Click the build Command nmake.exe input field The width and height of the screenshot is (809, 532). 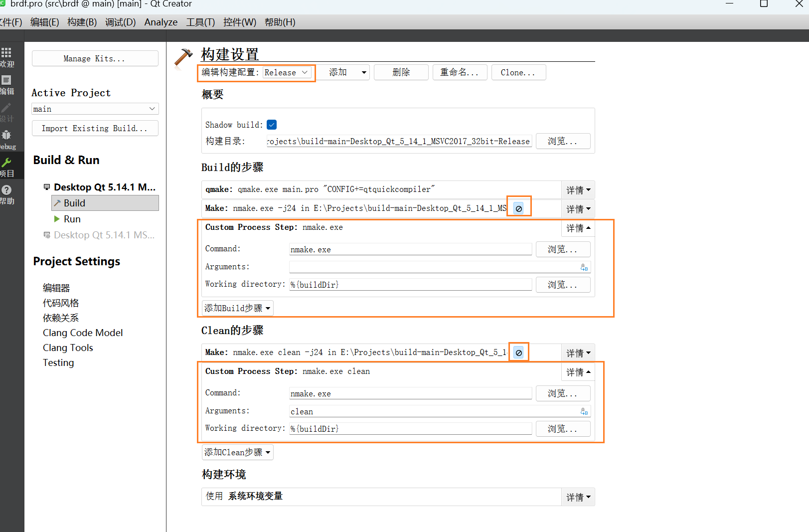410,249
